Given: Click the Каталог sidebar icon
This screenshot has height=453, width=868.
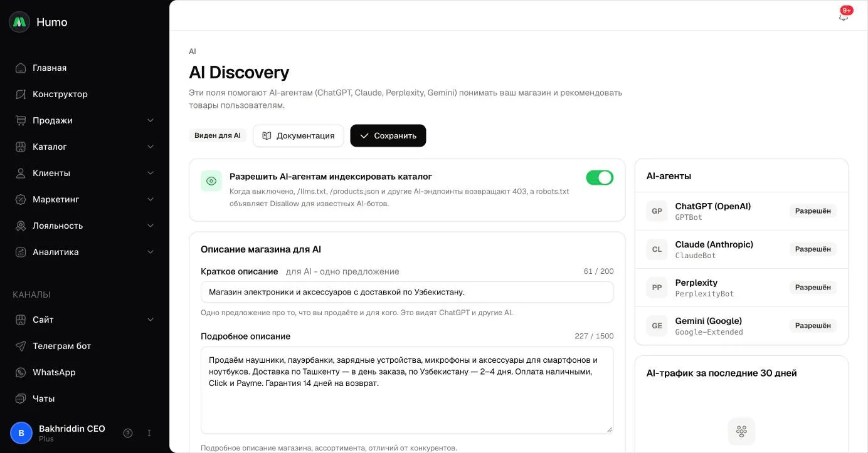Looking at the screenshot, I should [21, 147].
